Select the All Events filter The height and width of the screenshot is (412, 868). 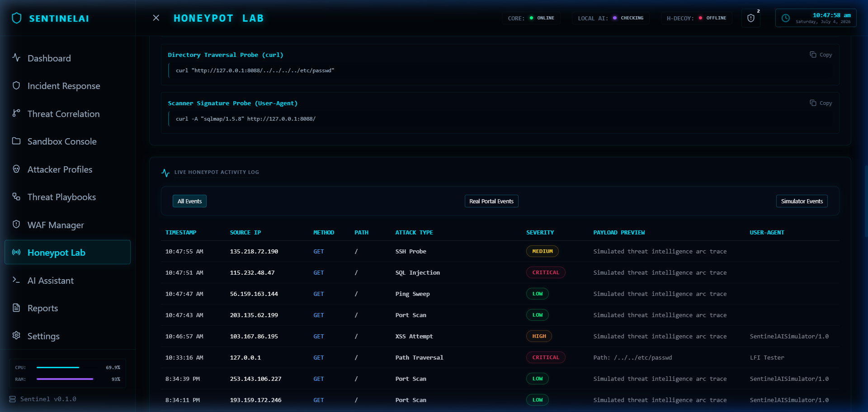click(x=189, y=201)
